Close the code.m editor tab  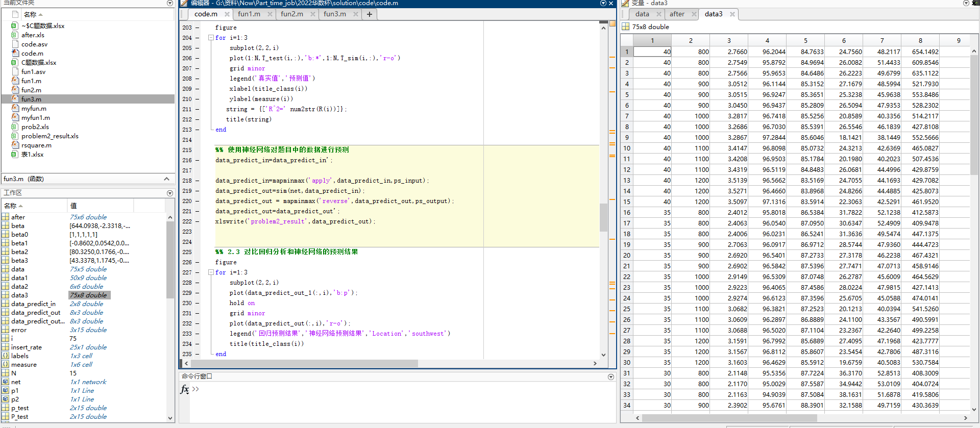227,14
